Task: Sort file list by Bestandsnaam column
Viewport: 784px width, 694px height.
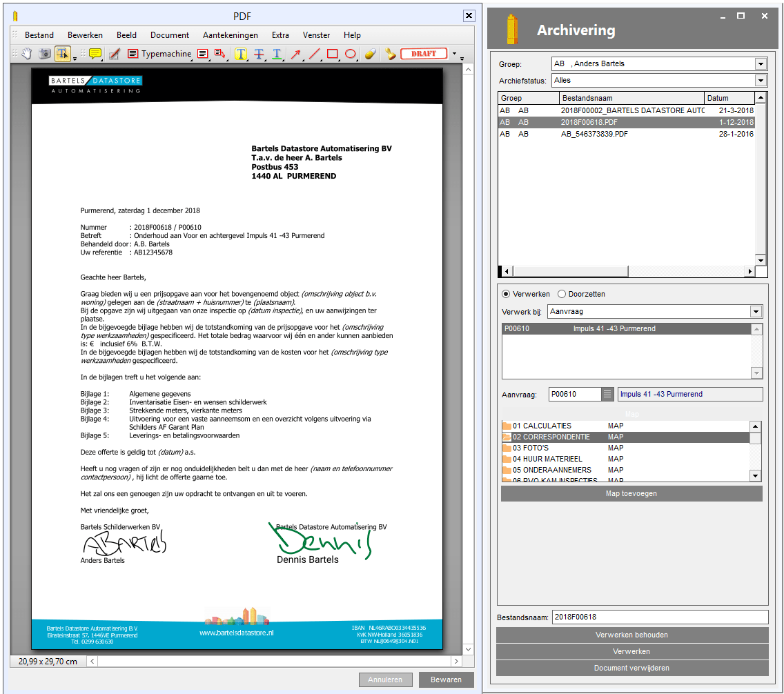Action: [631, 98]
